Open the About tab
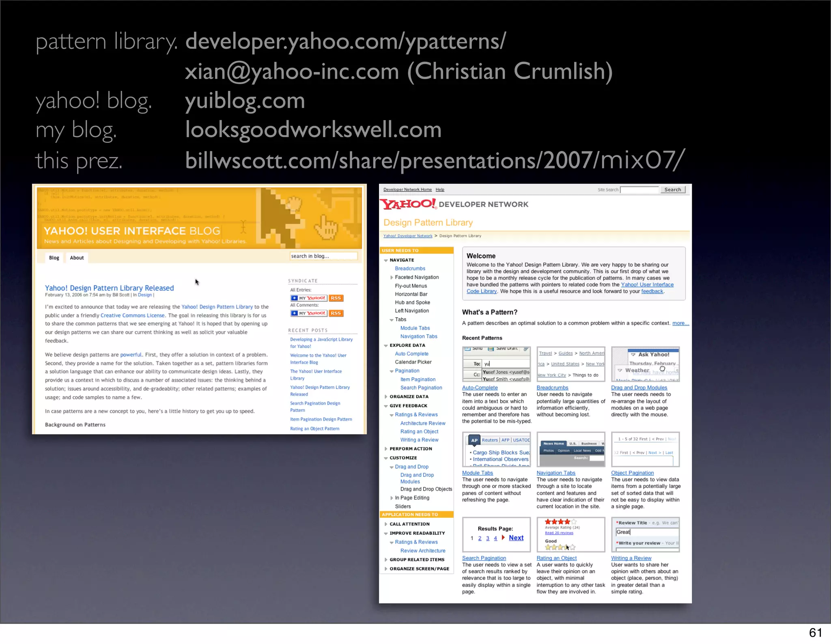This screenshot has height=644, width=831. pos(77,258)
